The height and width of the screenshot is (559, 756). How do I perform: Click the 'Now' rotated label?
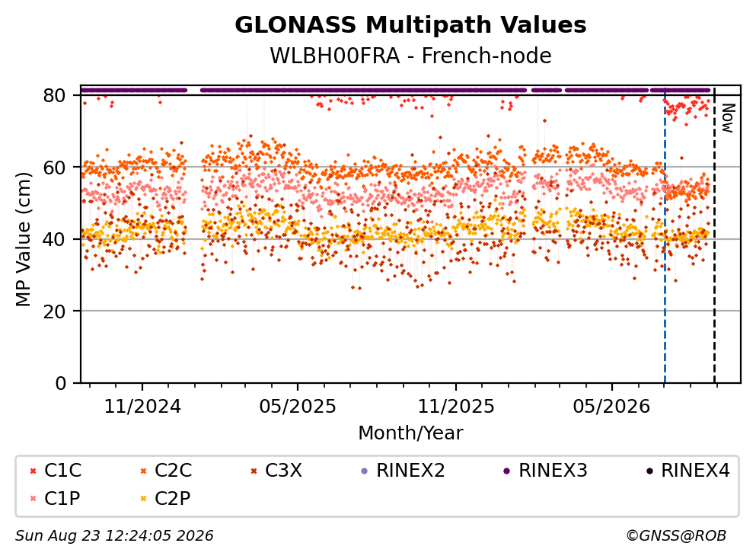(x=728, y=118)
